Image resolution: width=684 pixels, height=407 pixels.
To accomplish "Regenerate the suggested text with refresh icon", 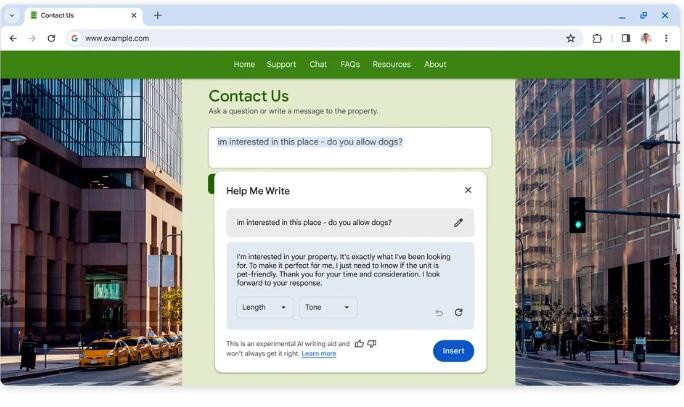I will [x=458, y=312].
